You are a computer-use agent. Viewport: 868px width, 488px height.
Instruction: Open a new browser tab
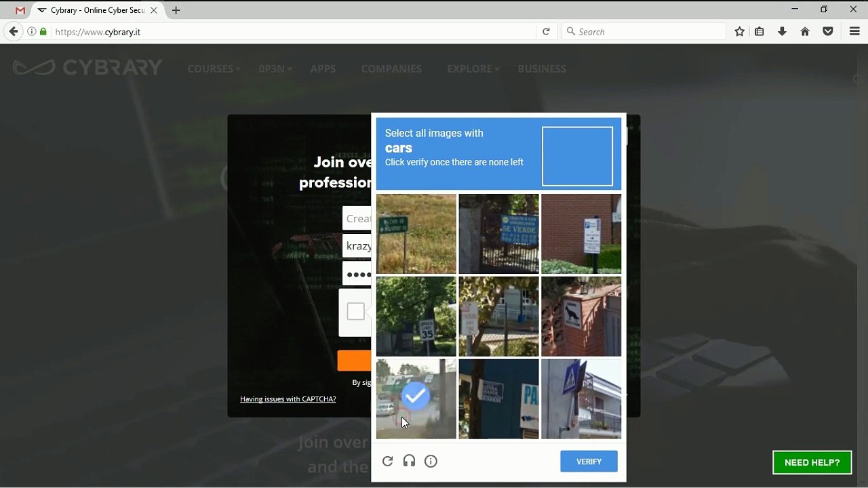[176, 10]
